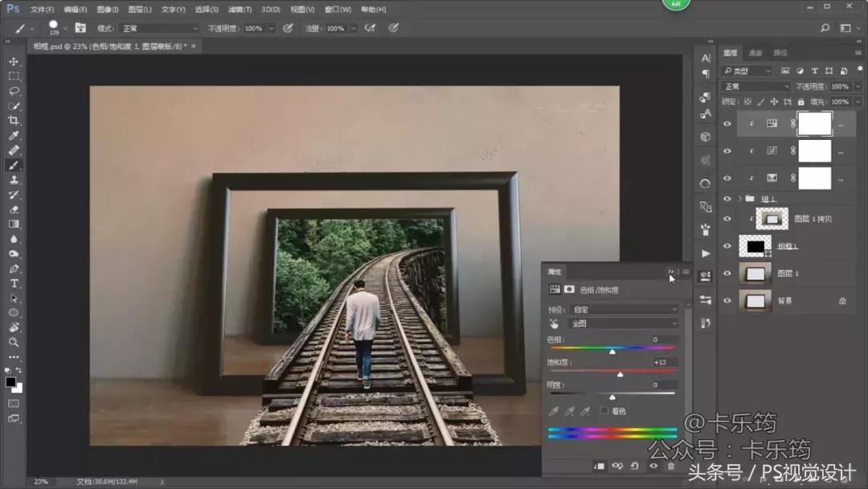The image size is (868, 489).
Task: Open the 滤镜(T) menu
Action: tap(240, 10)
